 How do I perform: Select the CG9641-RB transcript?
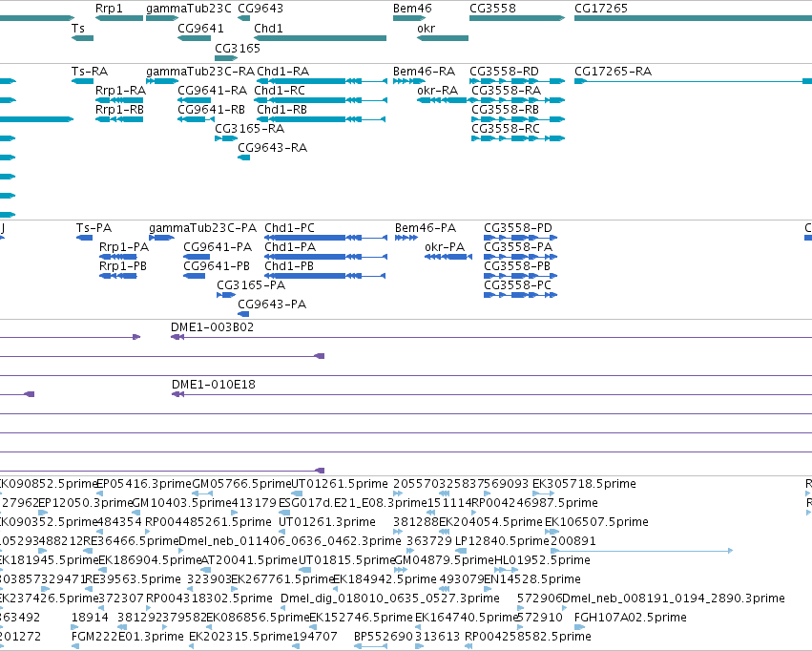tap(197, 119)
